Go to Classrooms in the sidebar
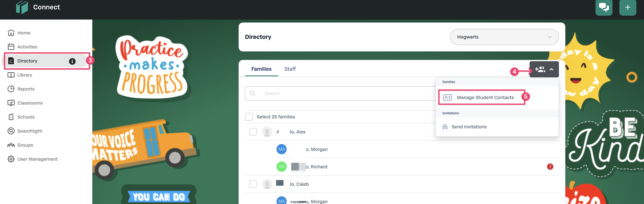 [x=30, y=103]
